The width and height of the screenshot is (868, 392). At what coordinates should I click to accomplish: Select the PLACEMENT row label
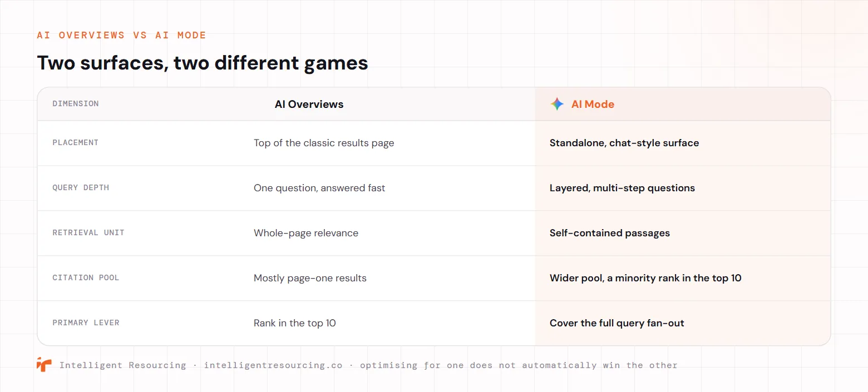click(x=76, y=142)
